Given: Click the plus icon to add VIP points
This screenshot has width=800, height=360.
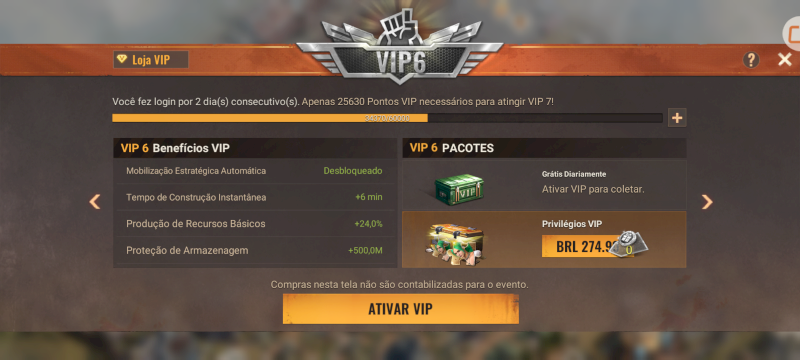Looking at the screenshot, I should coord(677,118).
